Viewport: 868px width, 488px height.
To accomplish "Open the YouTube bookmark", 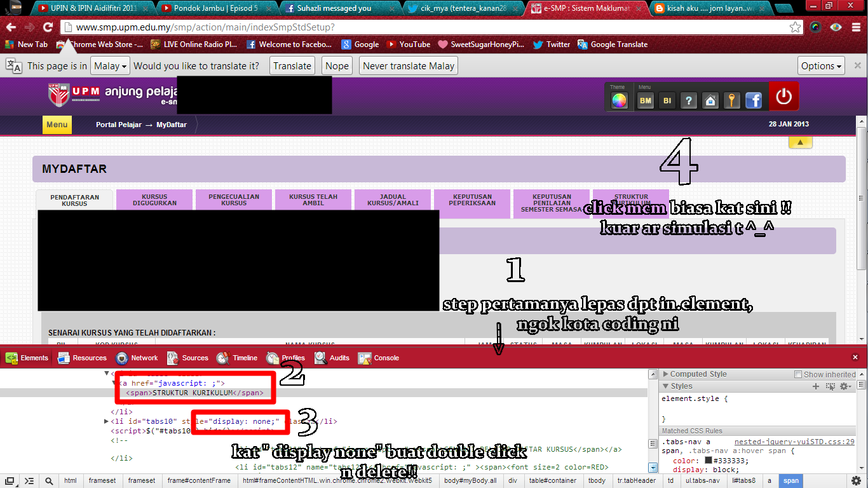I will (409, 44).
